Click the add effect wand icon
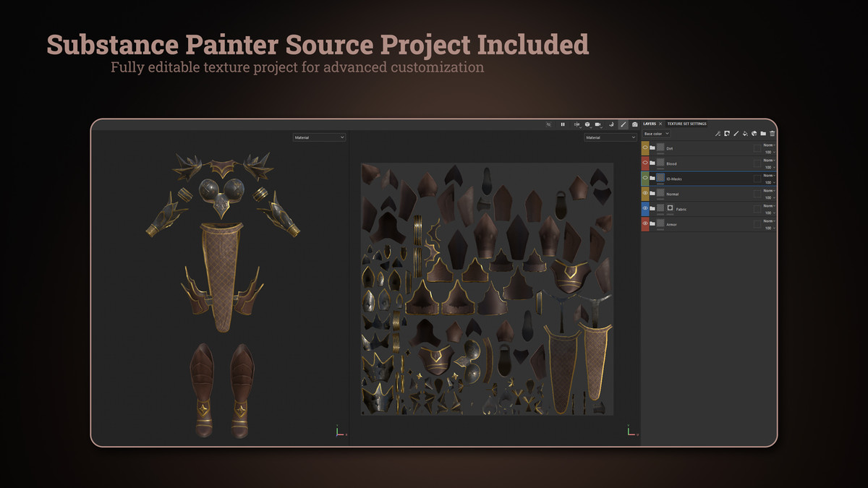 [718, 134]
